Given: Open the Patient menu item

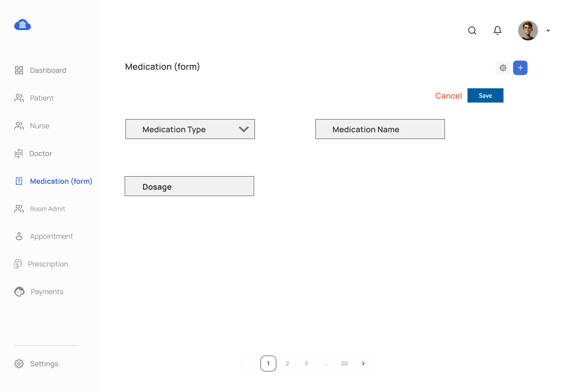Looking at the screenshot, I should [42, 98].
